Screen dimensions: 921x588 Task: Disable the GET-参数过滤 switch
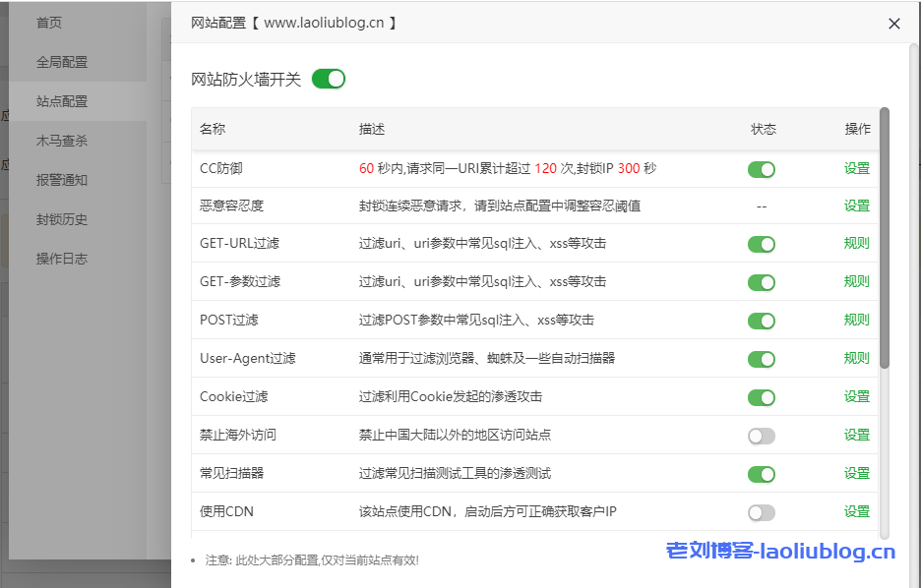click(761, 280)
